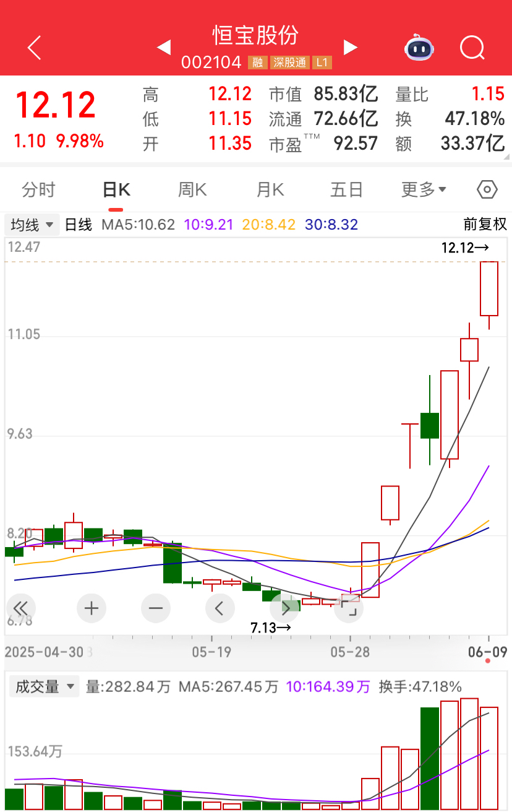Tap the 7.13→ low price marker
This screenshot has height=812, width=512.
(270, 628)
